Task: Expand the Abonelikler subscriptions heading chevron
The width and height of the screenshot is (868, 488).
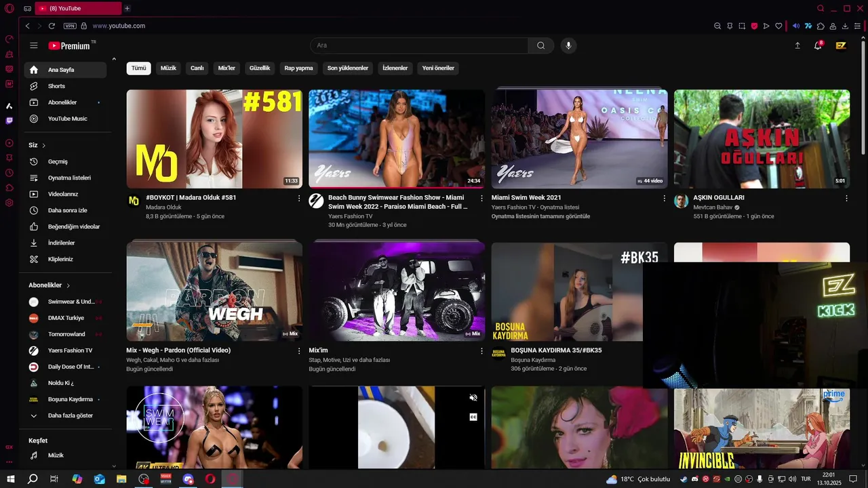Action: (x=68, y=286)
